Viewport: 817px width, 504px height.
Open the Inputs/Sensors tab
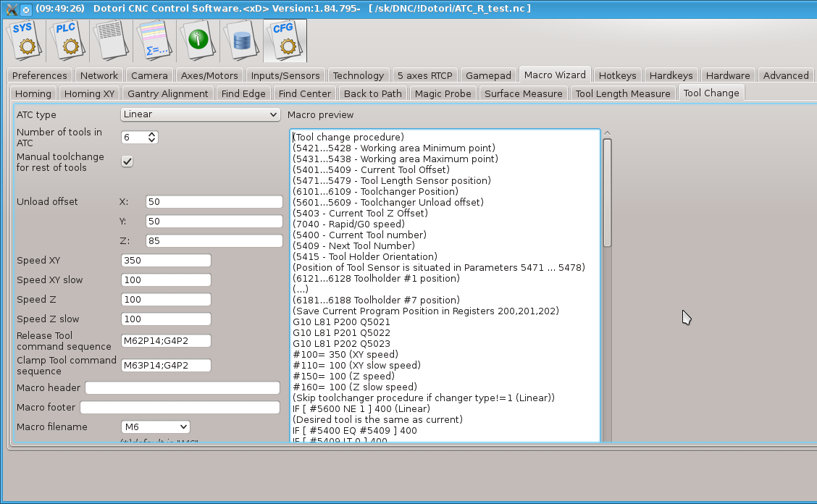(285, 75)
